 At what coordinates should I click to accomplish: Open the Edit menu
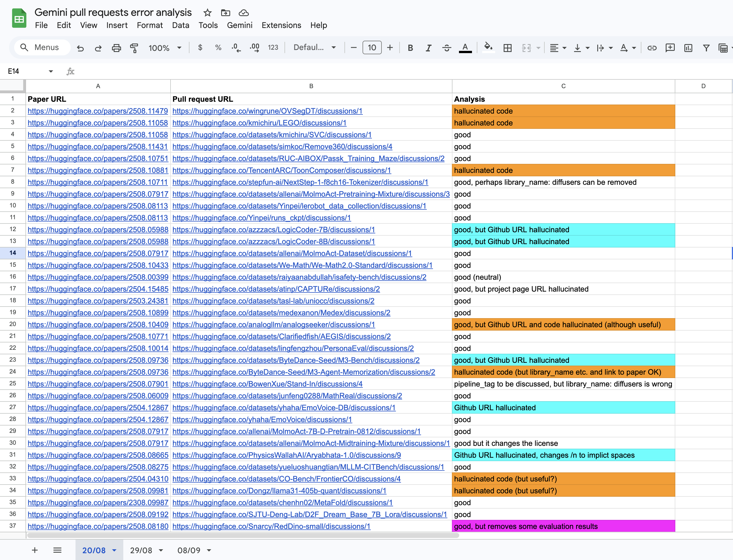(64, 25)
